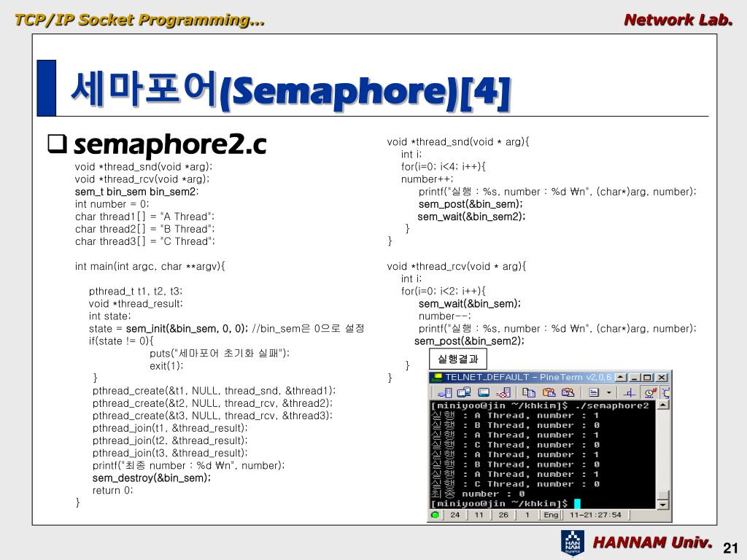Click the Copy icon in PineTerm toolbar
This screenshot has height=560, width=747.
529,393
